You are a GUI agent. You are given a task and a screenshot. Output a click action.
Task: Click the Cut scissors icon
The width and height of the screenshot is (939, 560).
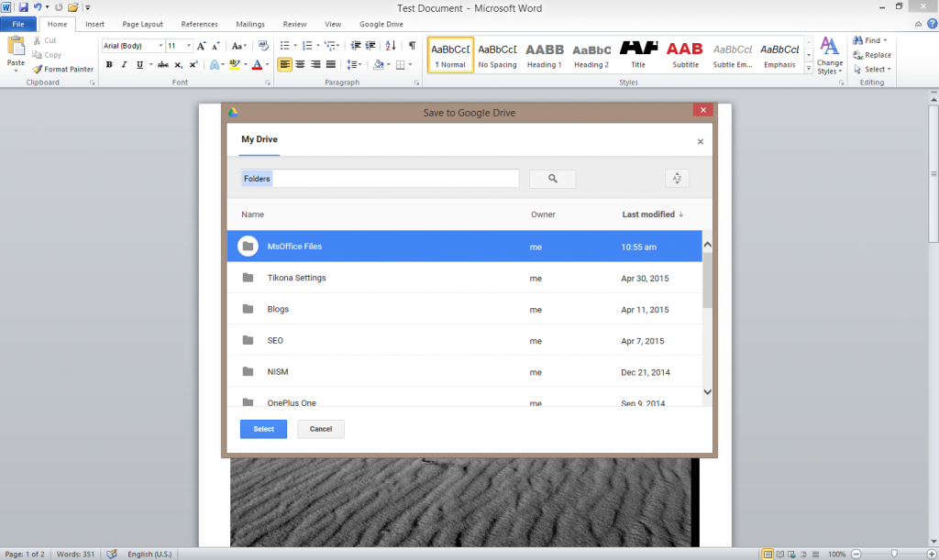coord(37,40)
